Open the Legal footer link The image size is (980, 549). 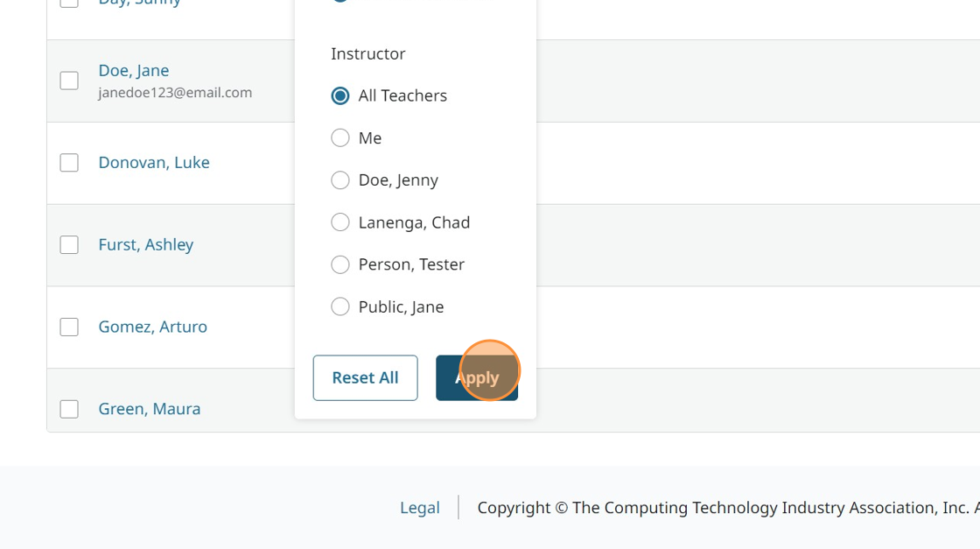point(420,508)
